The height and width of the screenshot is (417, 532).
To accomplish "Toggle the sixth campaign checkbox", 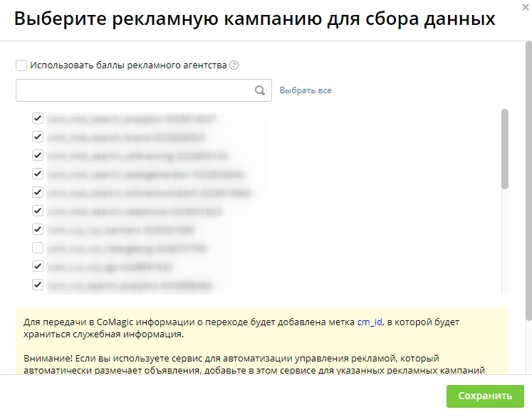I will (38, 211).
